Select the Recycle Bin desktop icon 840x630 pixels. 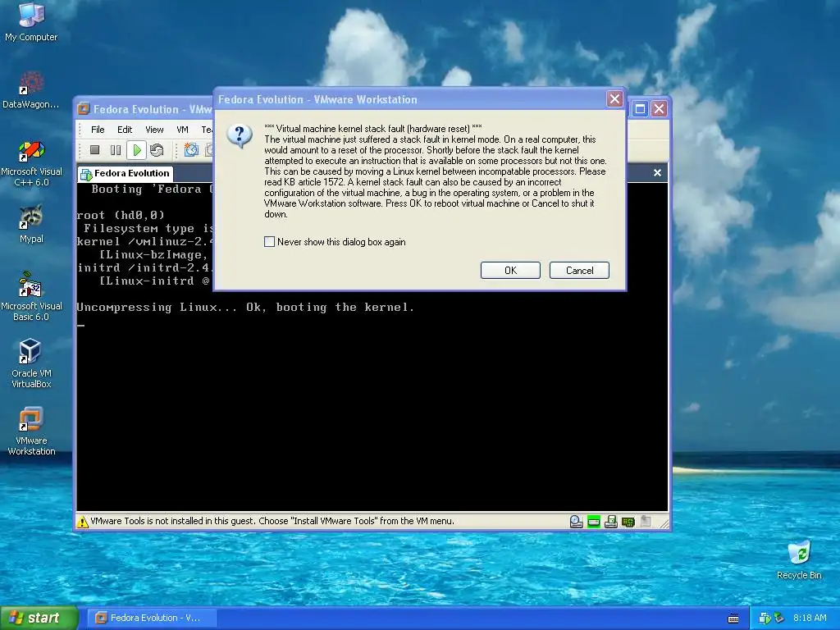pyautogui.click(x=799, y=560)
